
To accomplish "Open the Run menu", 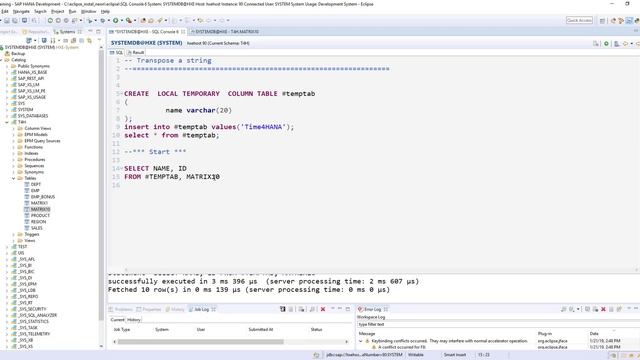I will point(72,11).
